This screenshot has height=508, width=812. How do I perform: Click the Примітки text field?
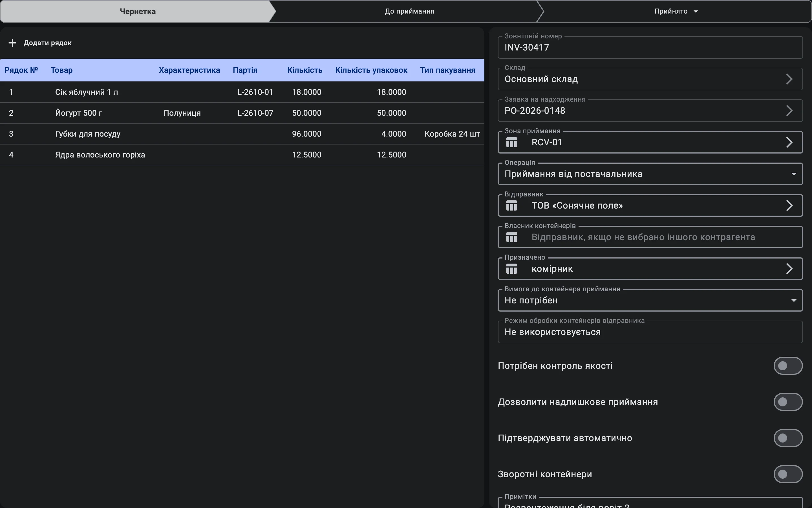(x=650, y=503)
